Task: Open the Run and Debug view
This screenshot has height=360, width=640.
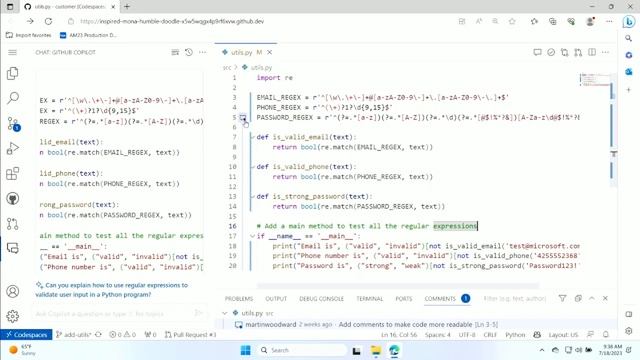Action: (x=13, y=149)
